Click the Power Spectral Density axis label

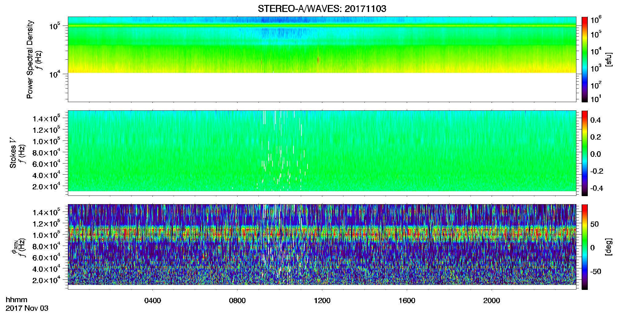[x=30, y=59]
